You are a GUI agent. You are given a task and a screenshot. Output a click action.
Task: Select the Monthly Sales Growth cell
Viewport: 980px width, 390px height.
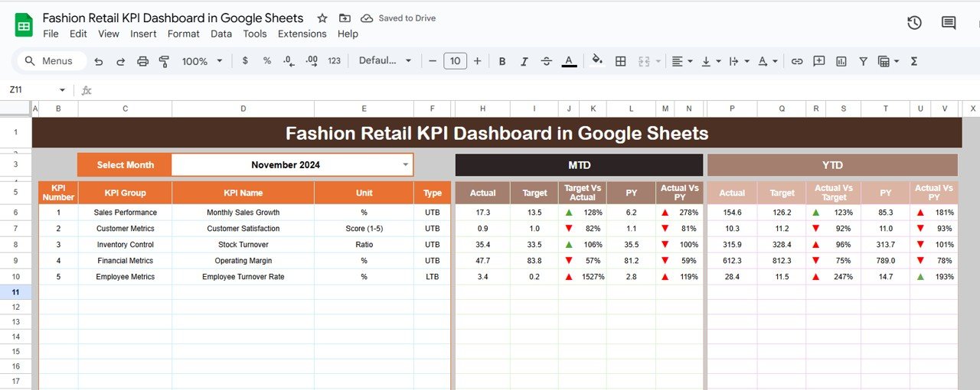pyautogui.click(x=243, y=213)
